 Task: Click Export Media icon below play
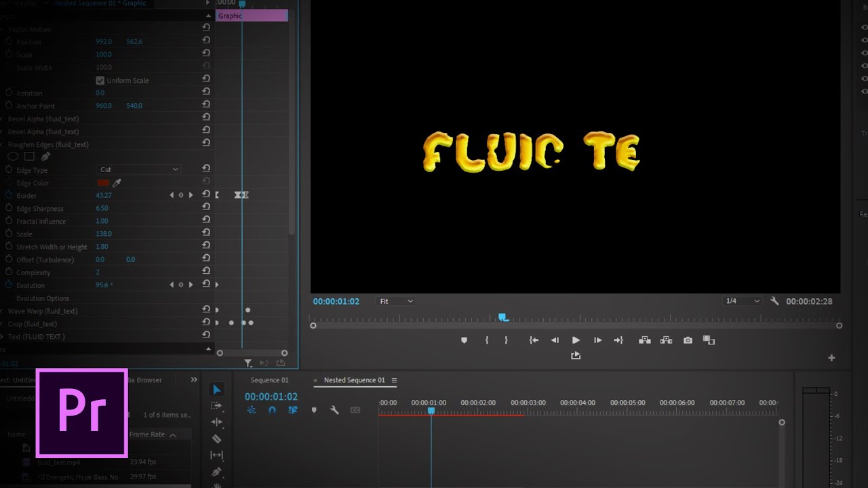[576, 356]
